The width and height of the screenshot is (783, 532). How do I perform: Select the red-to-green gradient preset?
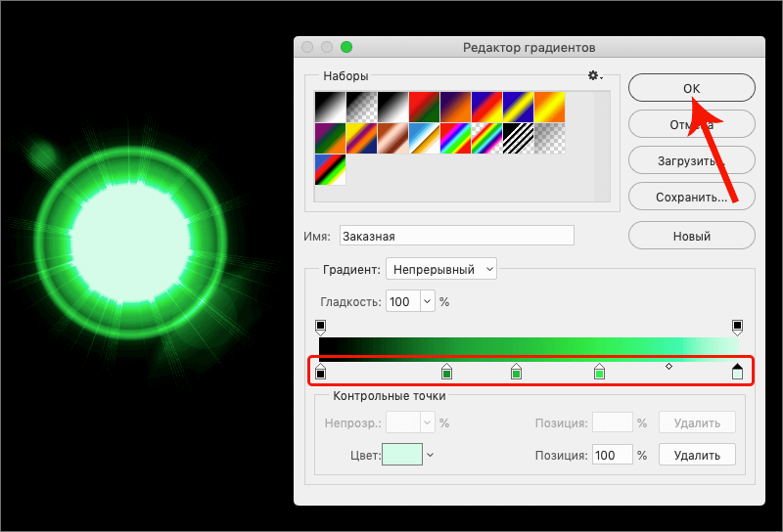pos(425,107)
